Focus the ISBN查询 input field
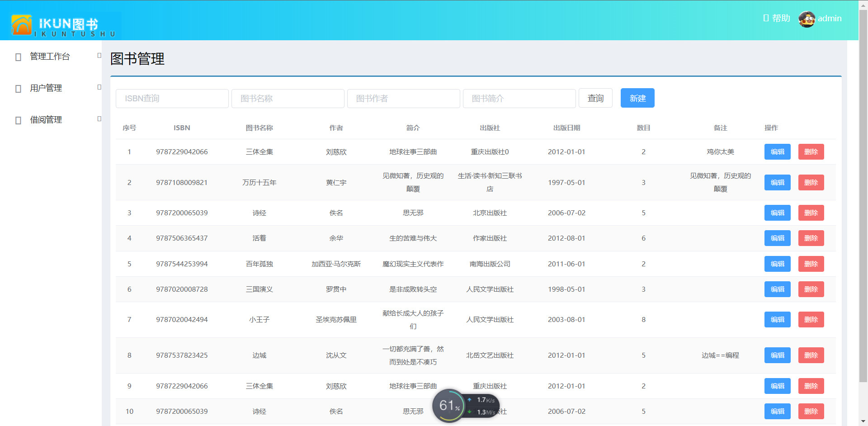Screen dimensions: 868x426 pos(172,99)
